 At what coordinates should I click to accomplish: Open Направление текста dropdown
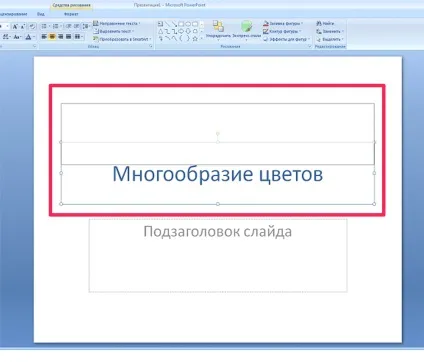[116, 23]
